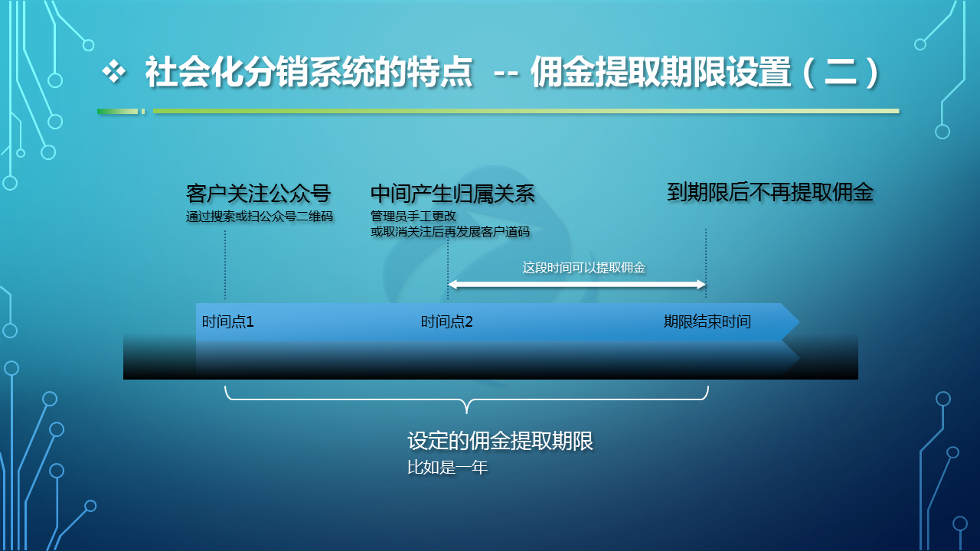Select the curly brace under the timeline
Screen dimensions: 980x551
(466, 397)
